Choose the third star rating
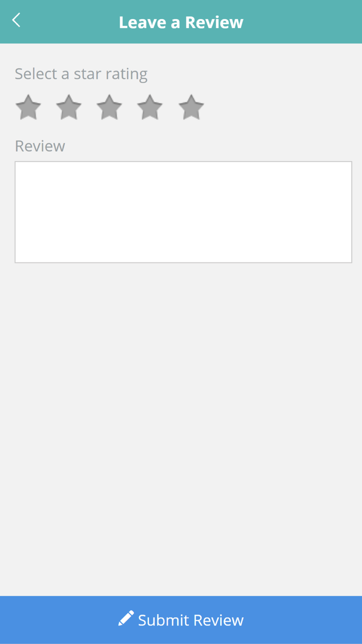This screenshot has width=362, height=644. pos(109,107)
